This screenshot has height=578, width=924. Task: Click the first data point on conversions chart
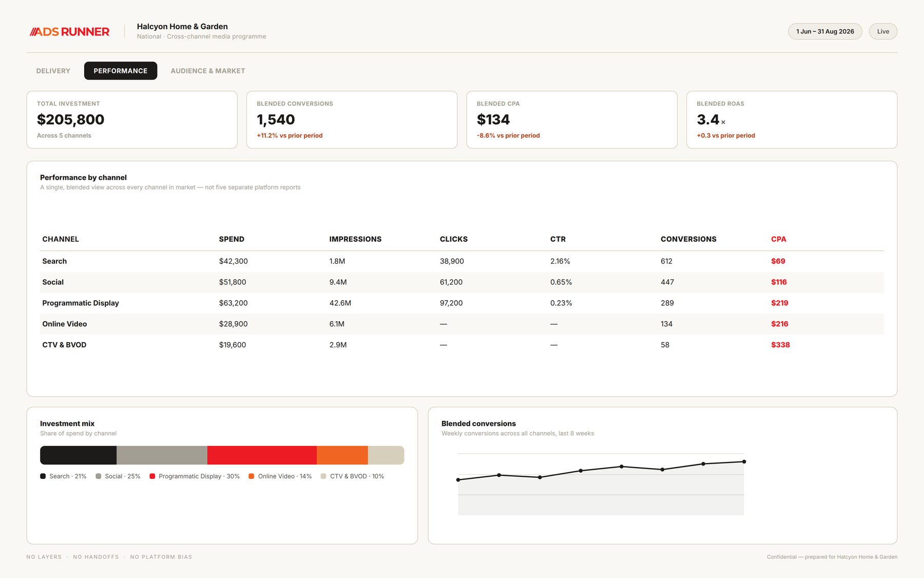coord(458,480)
